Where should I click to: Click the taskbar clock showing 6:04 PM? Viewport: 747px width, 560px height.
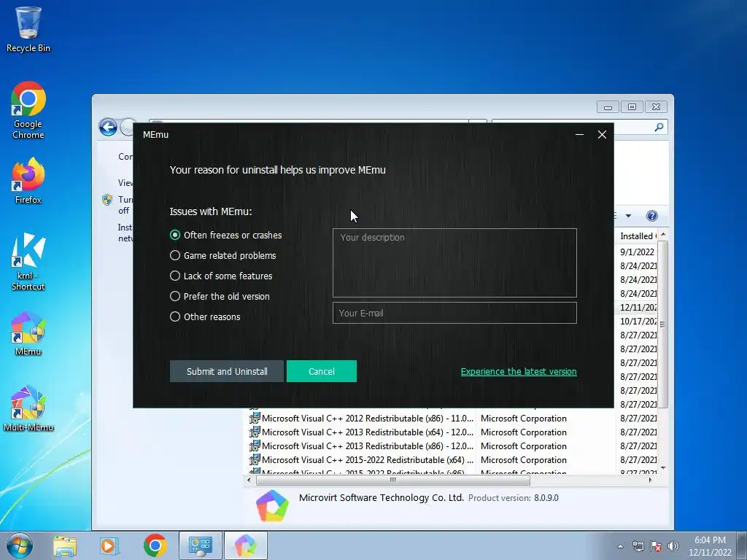[x=710, y=546]
